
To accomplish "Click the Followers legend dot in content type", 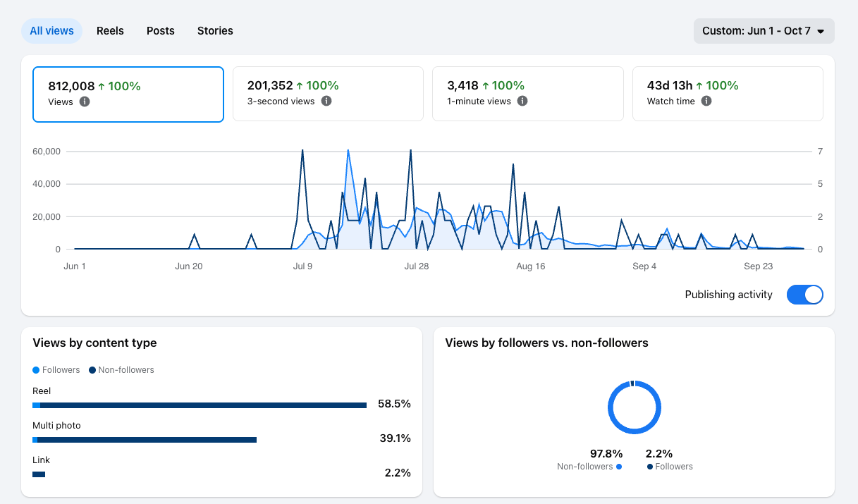I will coord(36,370).
